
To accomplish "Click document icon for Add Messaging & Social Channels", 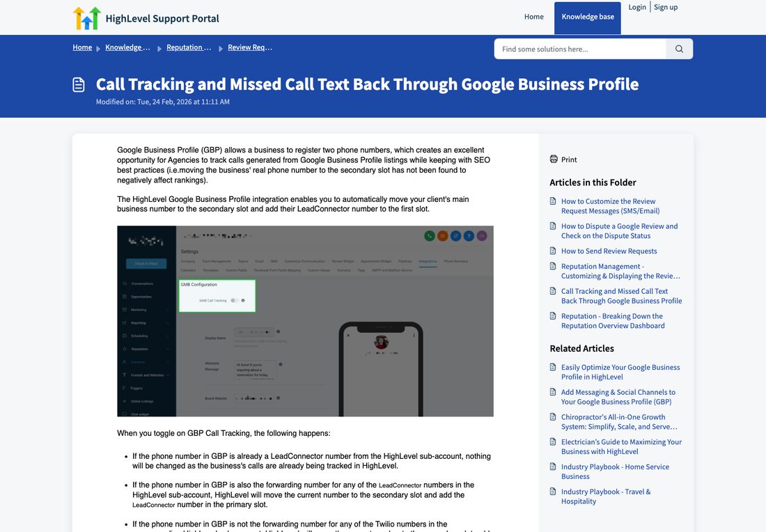I will [553, 392].
